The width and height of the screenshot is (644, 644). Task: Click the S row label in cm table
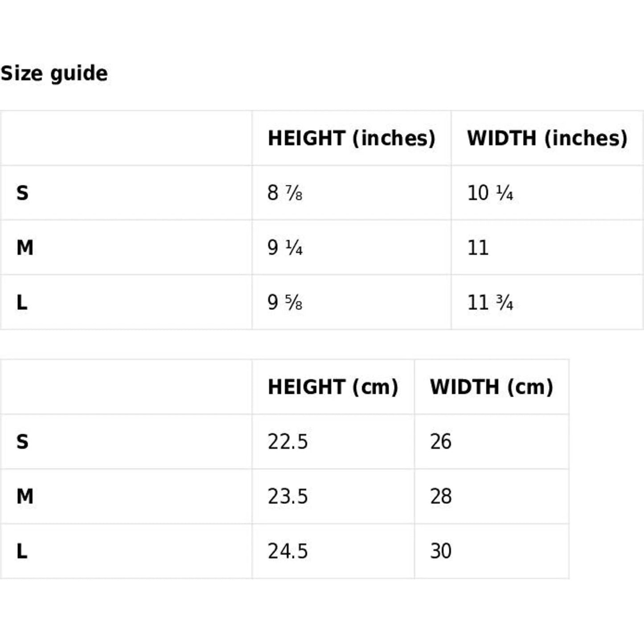pyautogui.click(x=22, y=442)
